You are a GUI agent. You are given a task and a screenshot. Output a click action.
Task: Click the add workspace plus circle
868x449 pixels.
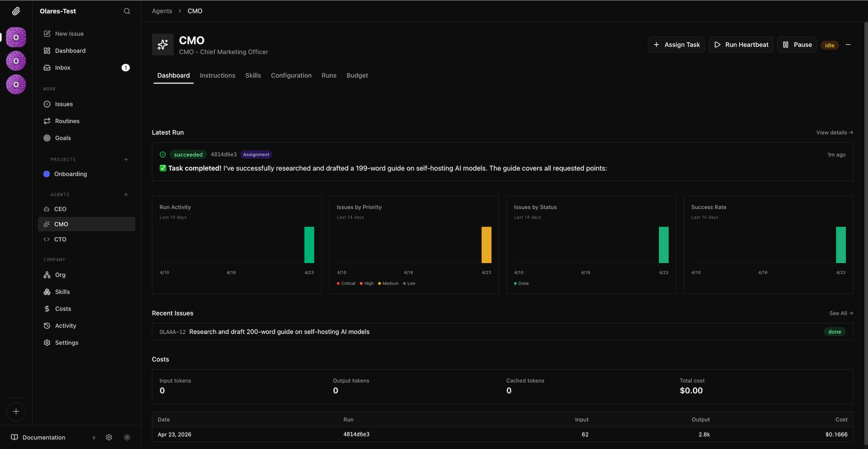click(x=16, y=411)
